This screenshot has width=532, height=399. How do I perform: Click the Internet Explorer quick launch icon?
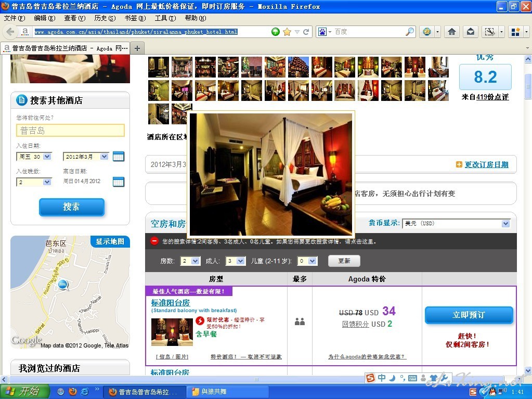pyautogui.click(x=84, y=392)
